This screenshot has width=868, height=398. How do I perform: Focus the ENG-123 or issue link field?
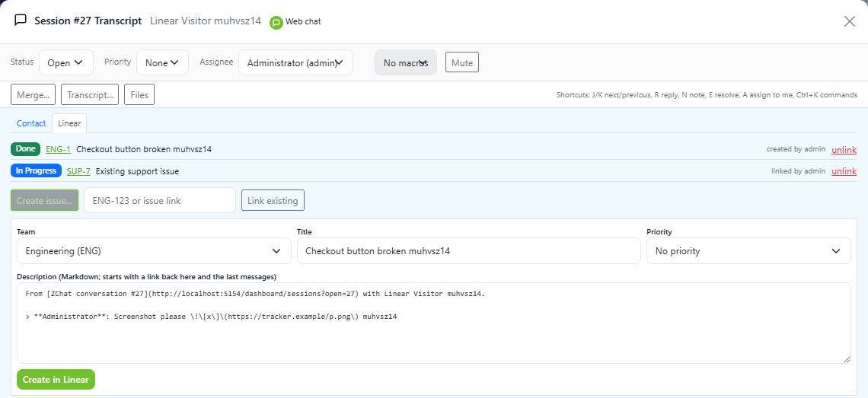[160, 200]
